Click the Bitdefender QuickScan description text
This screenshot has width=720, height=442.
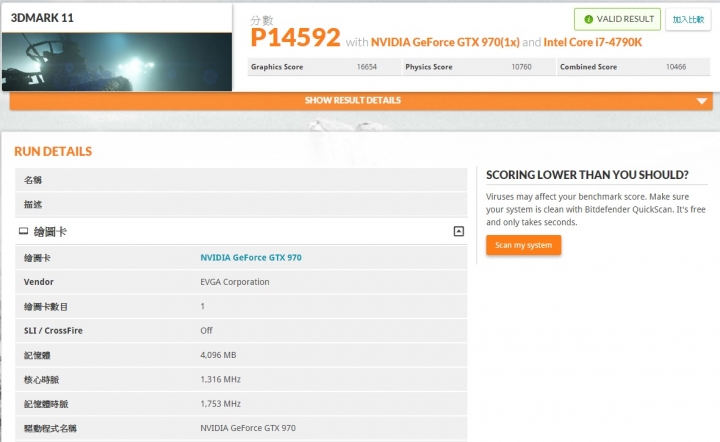click(x=596, y=209)
